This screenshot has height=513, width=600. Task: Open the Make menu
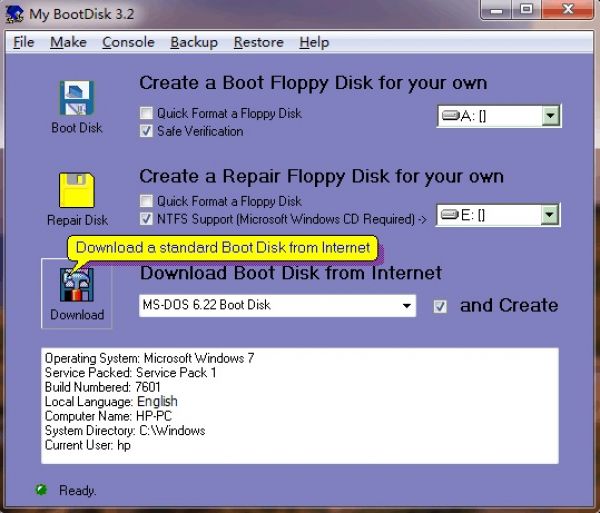tap(68, 42)
